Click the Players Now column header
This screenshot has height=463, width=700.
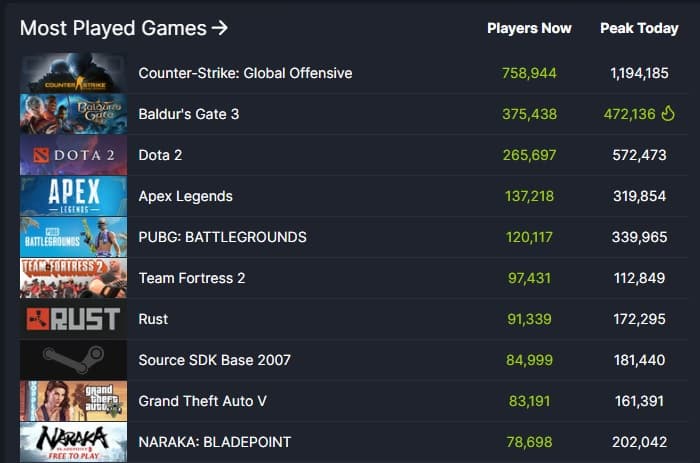[529, 28]
